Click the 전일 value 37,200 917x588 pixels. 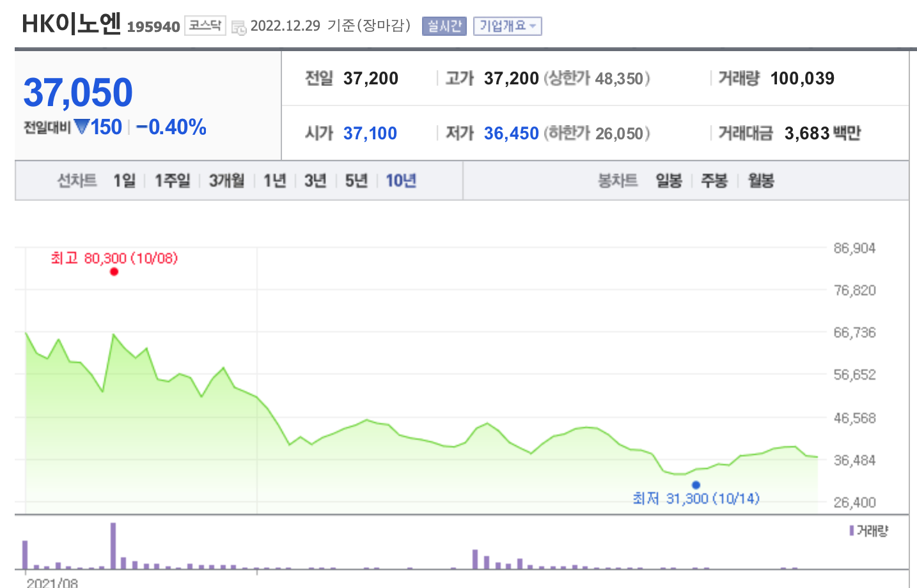371,79
